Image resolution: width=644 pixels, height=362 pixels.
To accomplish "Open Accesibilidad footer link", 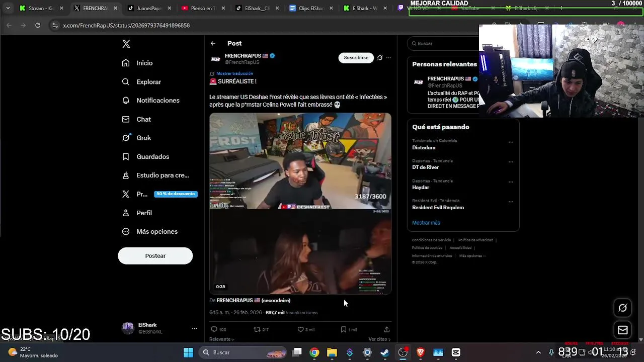I will (x=460, y=248).
